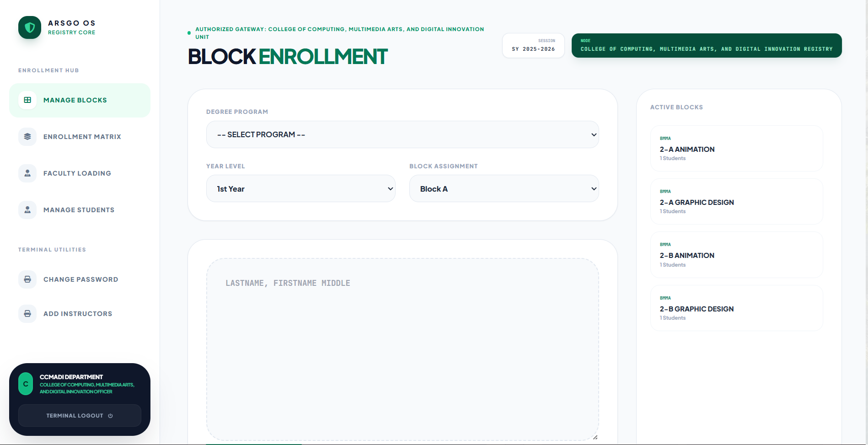Click the Faculty Loading person icon
This screenshot has width=868, height=445.
click(27, 173)
